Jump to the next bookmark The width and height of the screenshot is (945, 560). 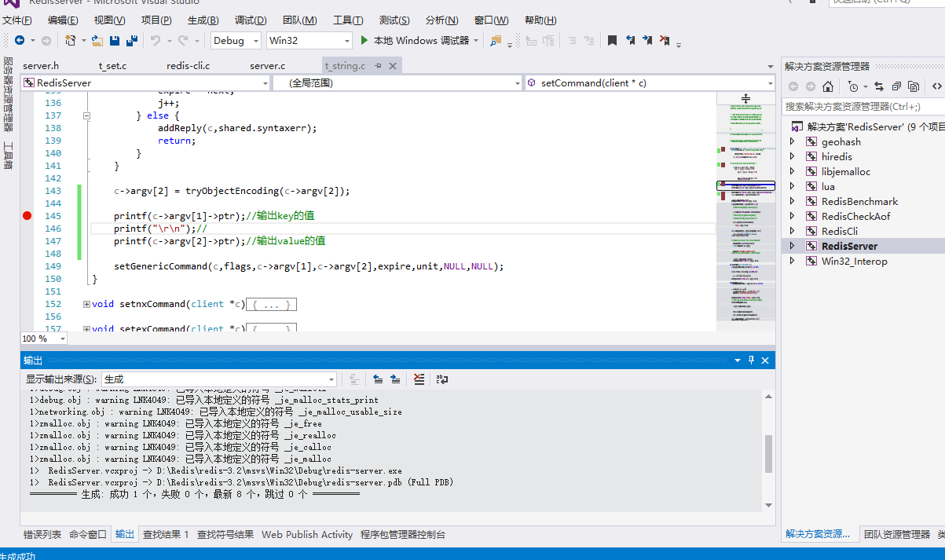point(647,40)
